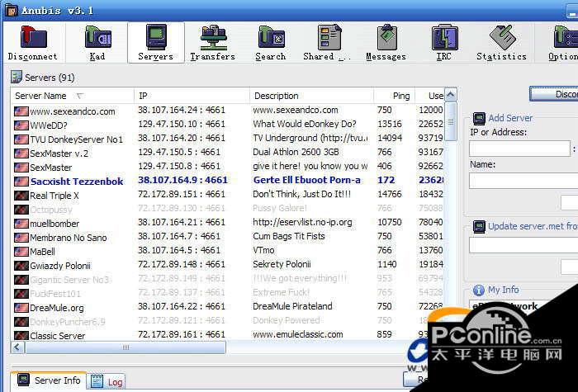This screenshot has height=392, width=578.
Task: Select the Sacxisht Tezzenbok server row
Action: (228, 182)
